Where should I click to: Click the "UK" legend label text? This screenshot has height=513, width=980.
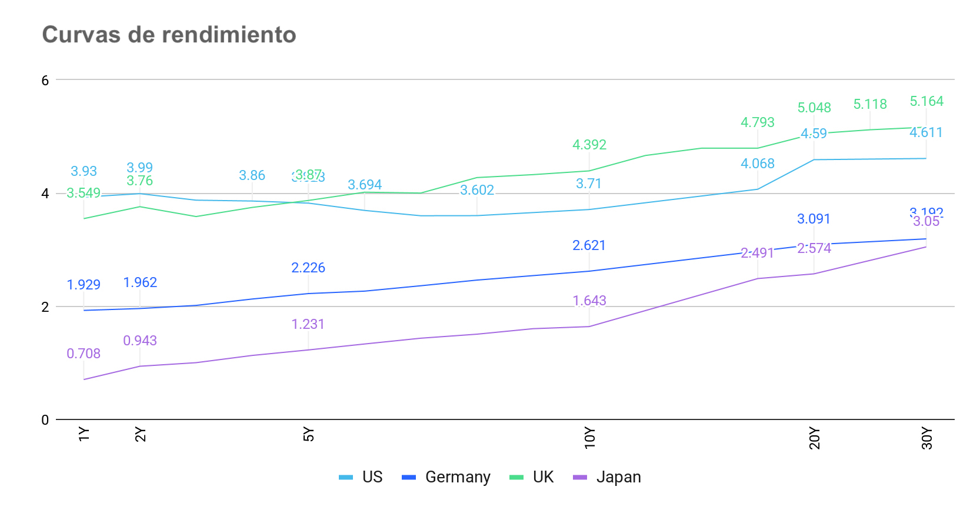tap(543, 477)
